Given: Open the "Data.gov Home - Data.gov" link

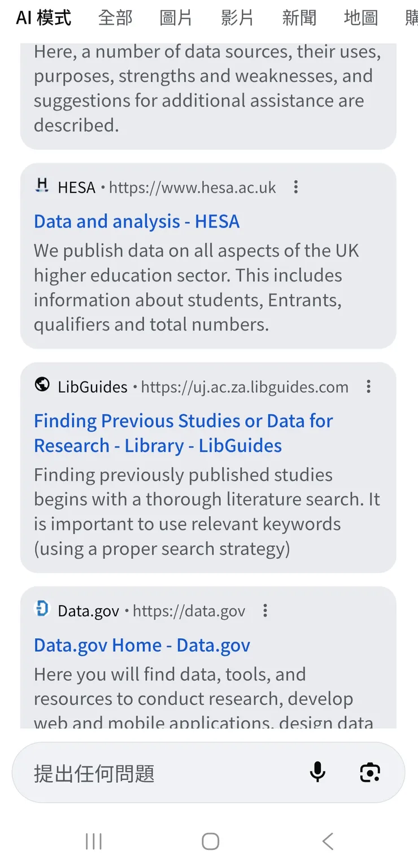Looking at the screenshot, I should click(x=142, y=645).
